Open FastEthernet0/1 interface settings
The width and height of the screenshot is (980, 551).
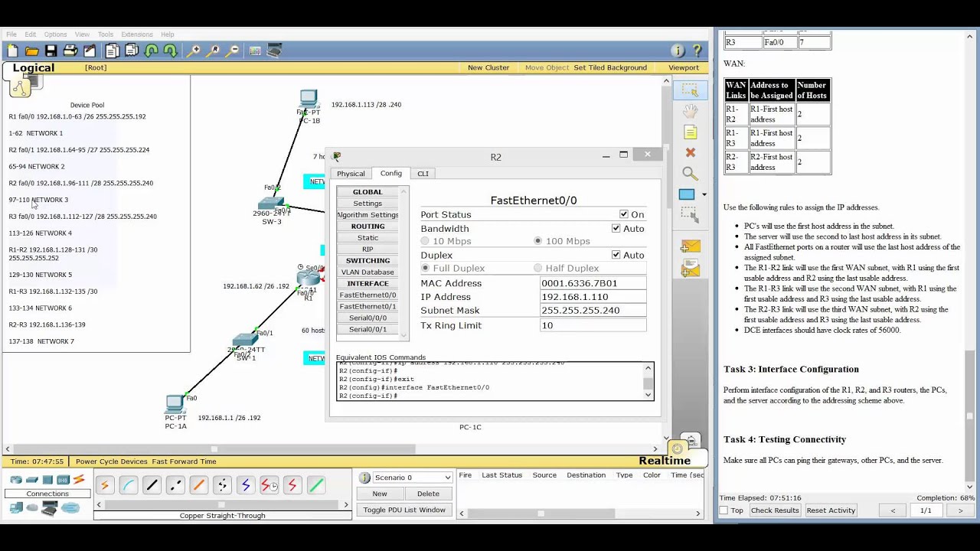coord(367,306)
